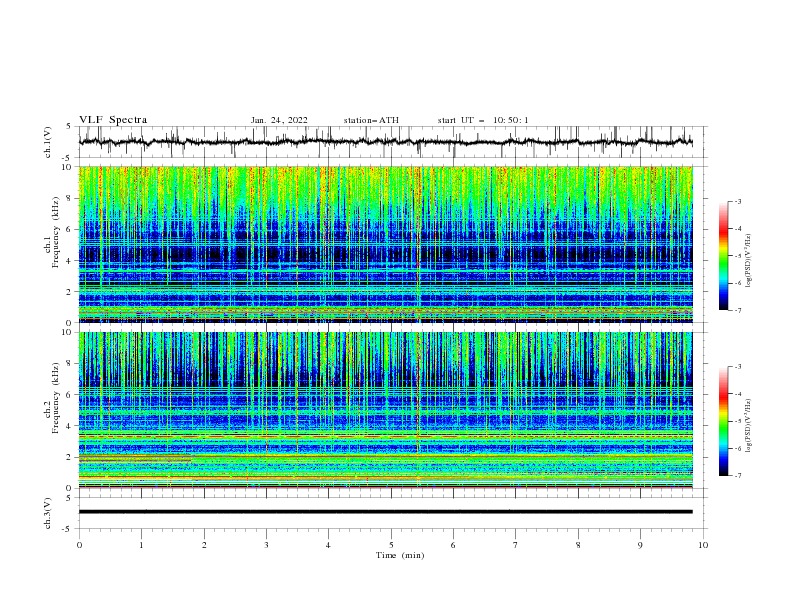Click the log(PSD) label beside ch.2 color bar

pos(750,426)
